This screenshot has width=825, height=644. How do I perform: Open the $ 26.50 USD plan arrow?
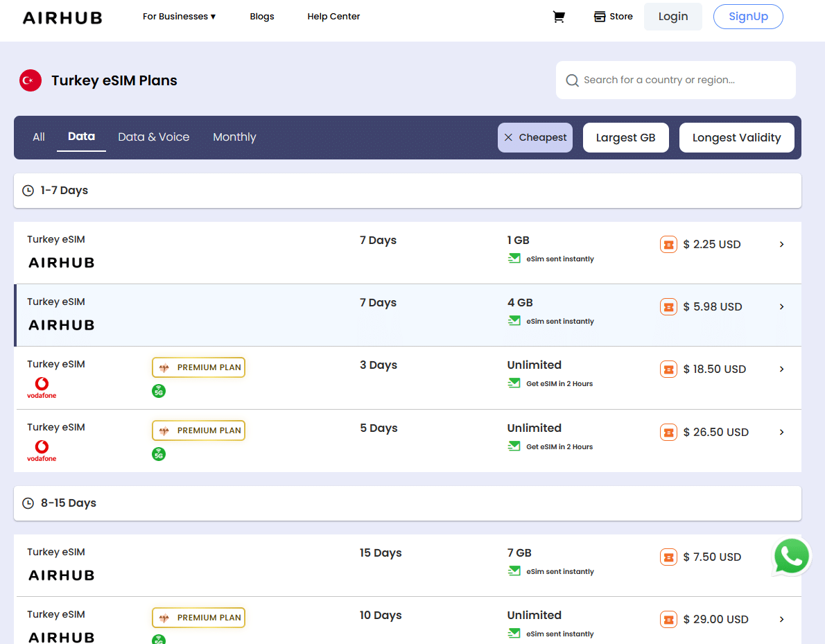(x=781, y=432)
